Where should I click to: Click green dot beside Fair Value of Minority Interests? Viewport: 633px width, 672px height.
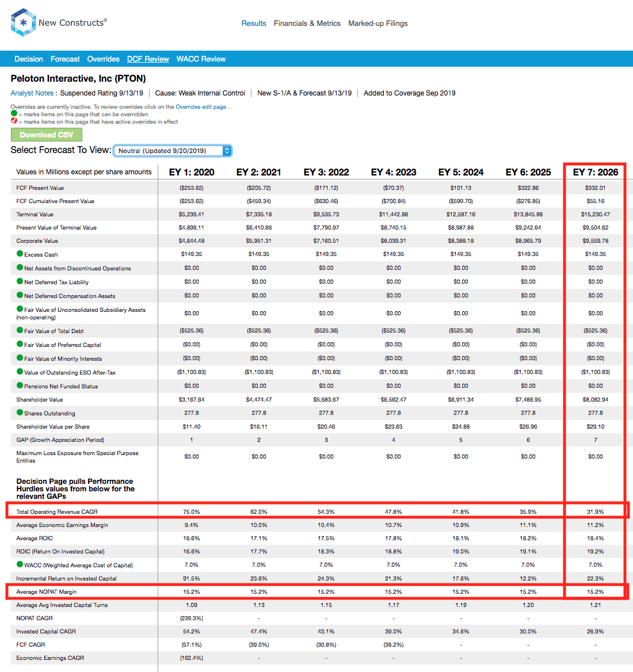coord(20,358)
